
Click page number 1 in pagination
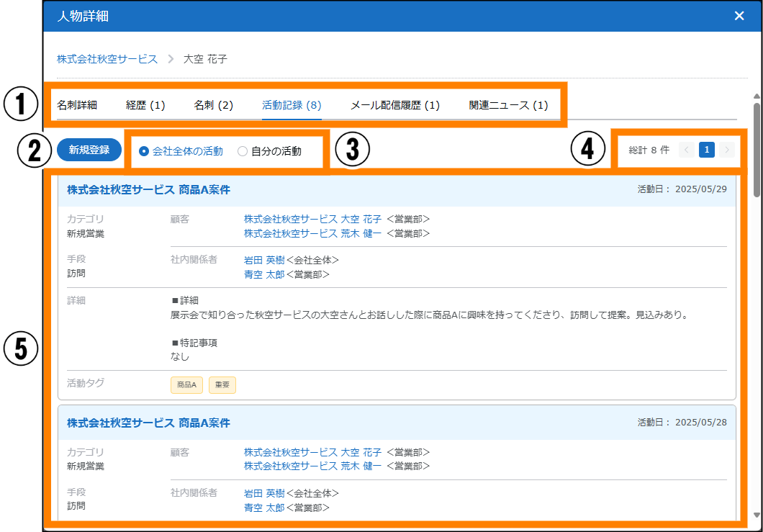click(707, 150)
